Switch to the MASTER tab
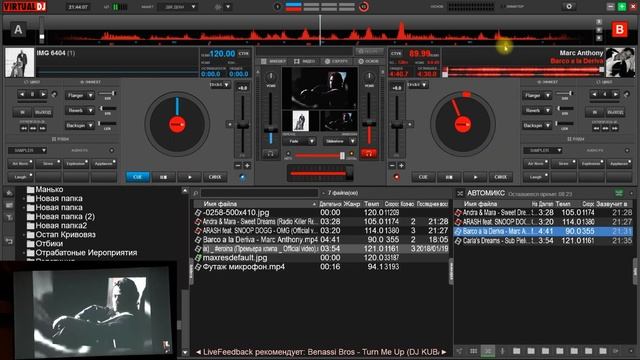The image size is (640, 360). coord(369,61)
